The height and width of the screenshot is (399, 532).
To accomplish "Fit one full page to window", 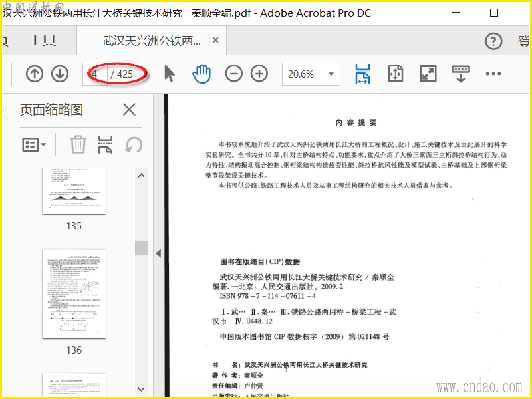I will [x=395, y=74].
